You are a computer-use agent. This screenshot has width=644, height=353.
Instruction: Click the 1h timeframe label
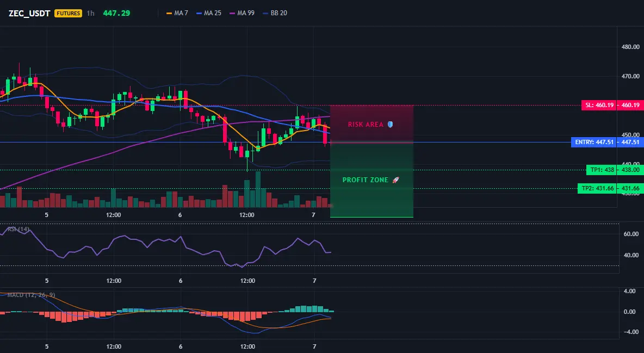point(90,13)
